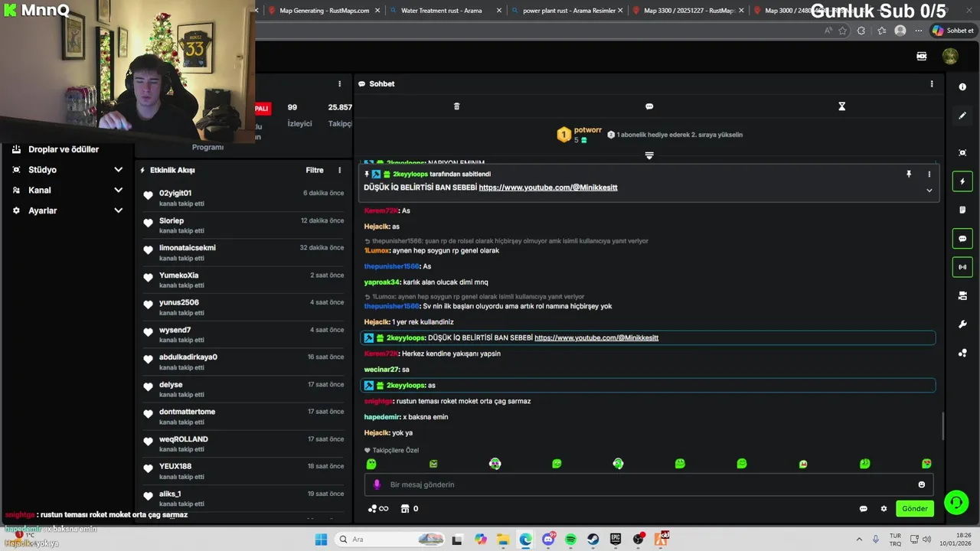Select the last emote in the emote row
This screenshot has width=980, height=551.
tap(926, 464)
